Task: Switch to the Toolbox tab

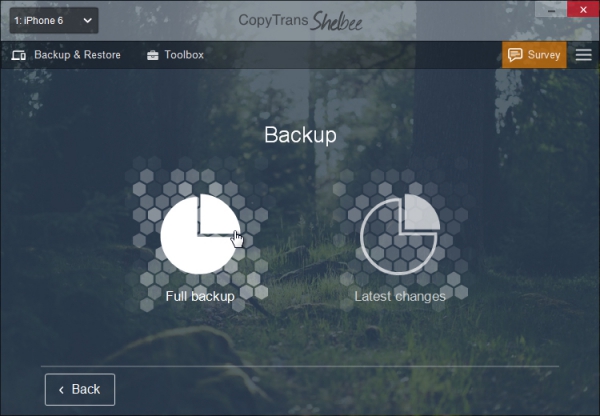Action: (x=175, y=55)
